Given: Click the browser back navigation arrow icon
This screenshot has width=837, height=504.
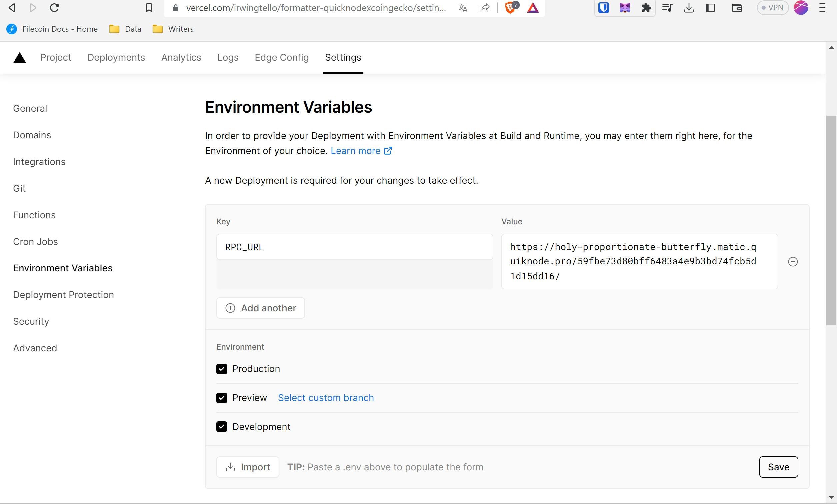Looking at the screenshot, I should 12,8.
